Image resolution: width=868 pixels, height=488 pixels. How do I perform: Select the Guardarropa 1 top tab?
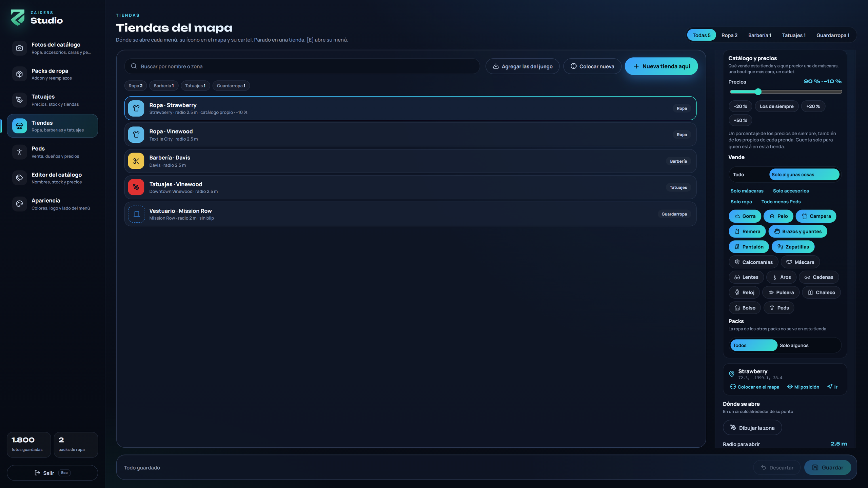click(833, 35)
